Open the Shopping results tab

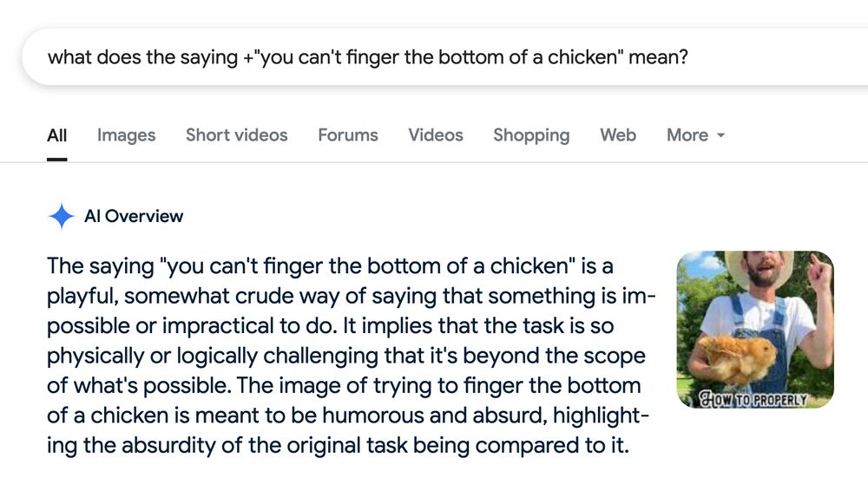coord(531,135)
